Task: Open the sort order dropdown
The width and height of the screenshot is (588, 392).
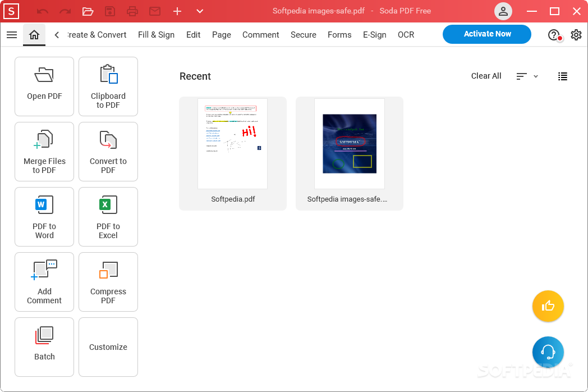Action: coord(527,76)
